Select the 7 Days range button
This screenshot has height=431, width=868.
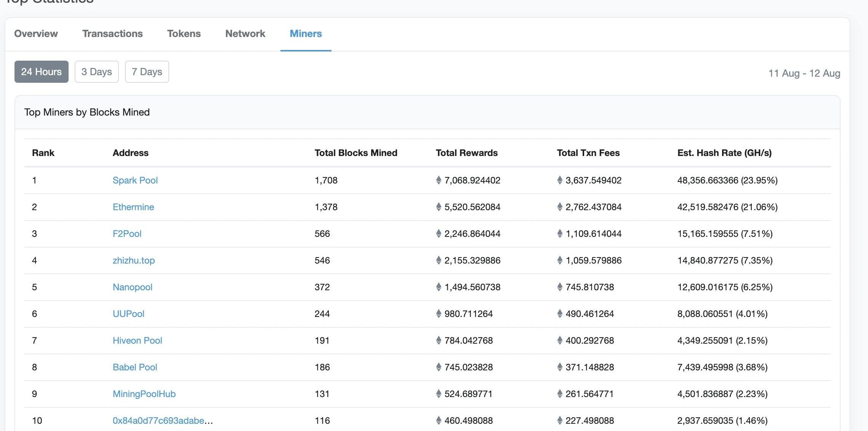point(147,72)
